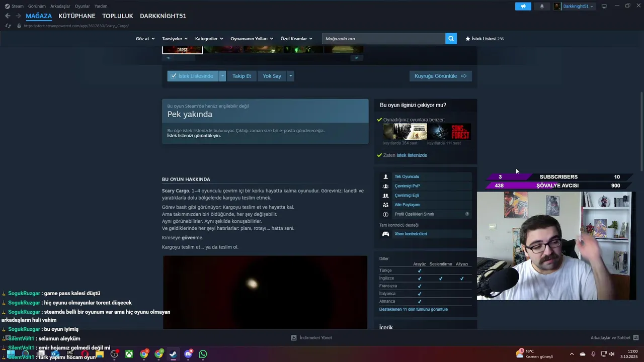The width and height of the screenshot is (644, 362).
Task: Click the Takip Et button
Action: [242, 76]
